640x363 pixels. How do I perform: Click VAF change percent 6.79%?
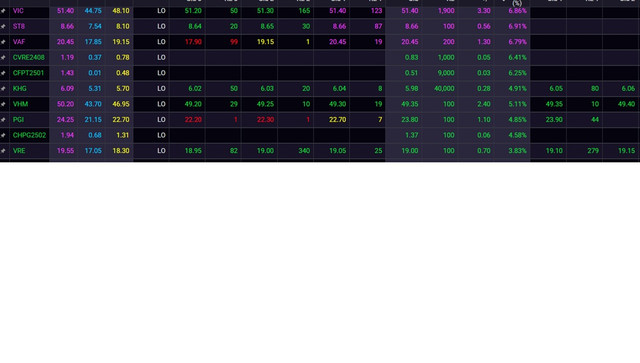click(x=518, y=42)
